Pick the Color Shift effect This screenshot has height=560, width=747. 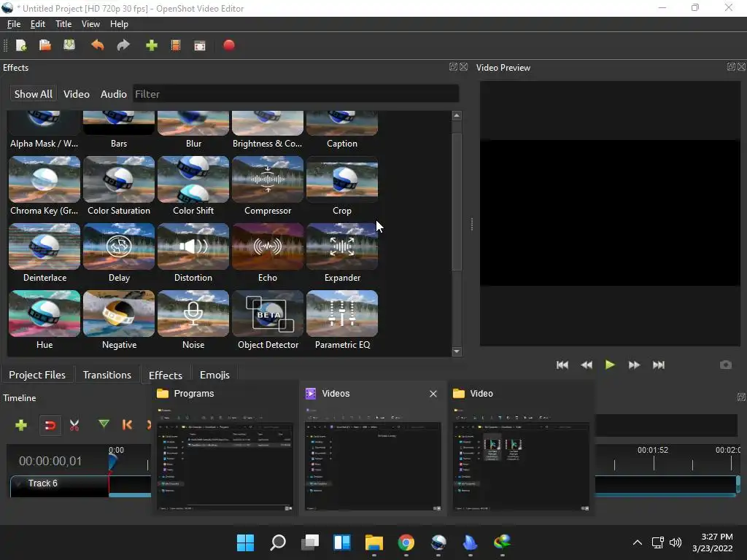click(193, 186)
